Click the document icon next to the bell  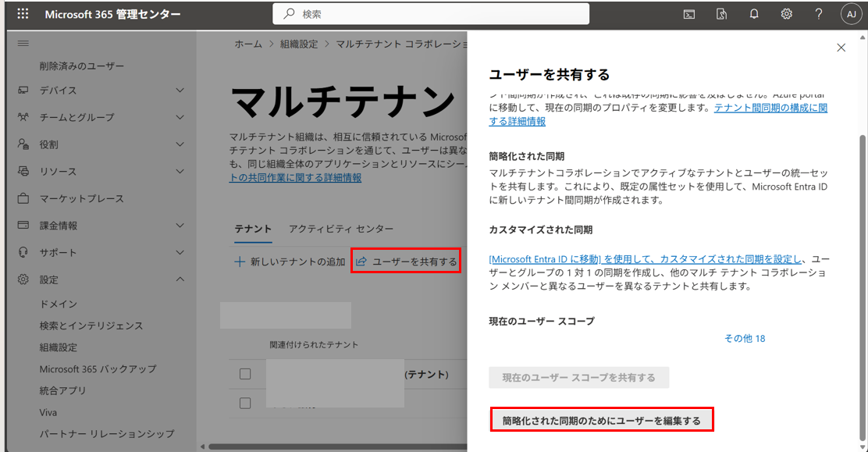(x=721, y=14)
